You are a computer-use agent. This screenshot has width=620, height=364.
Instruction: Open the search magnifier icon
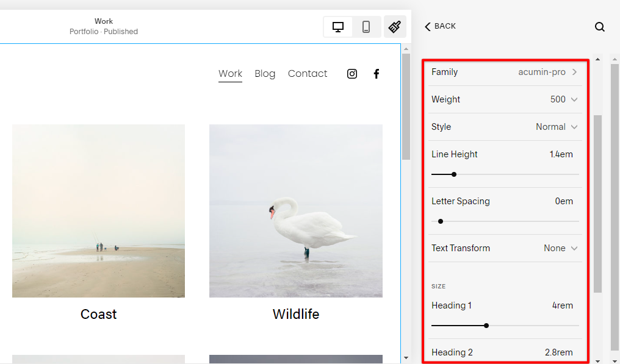[x=600, y=27]
